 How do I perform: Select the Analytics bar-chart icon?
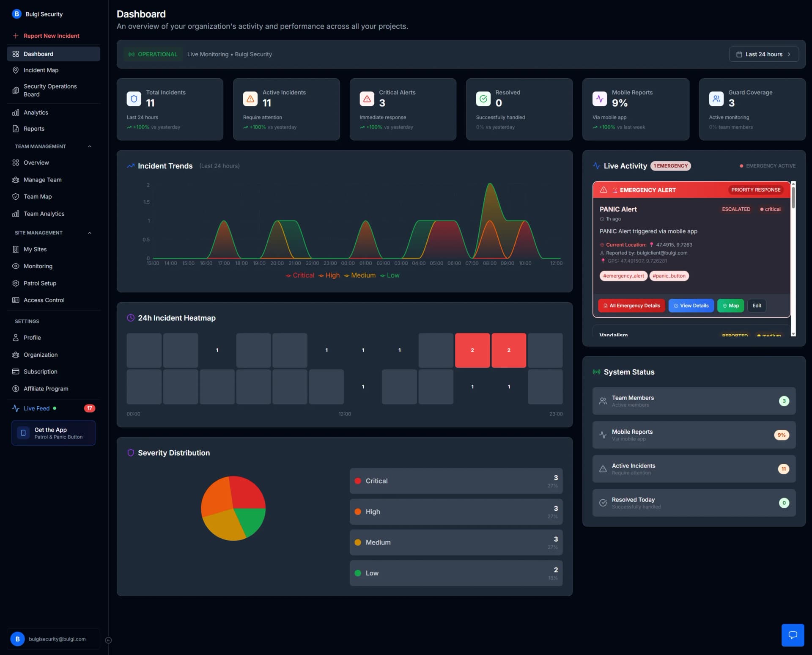[16, 112]
